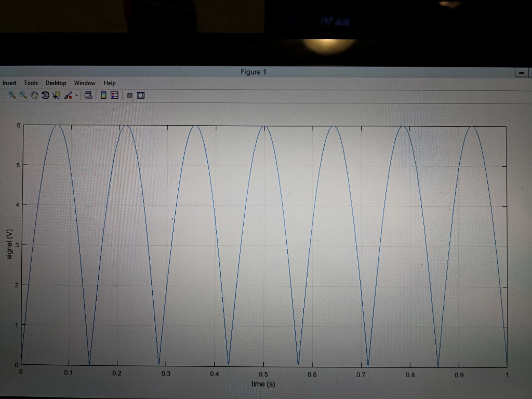Toggle Show Plot Tools and Dock Figure
The image size is (532, 399).
point(141,95)
